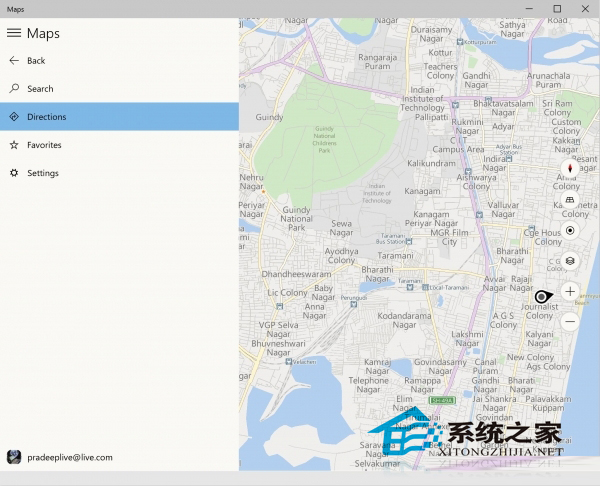Click the map tilt button
Viewport: 600px width, 486px height.
click(570, 200)
